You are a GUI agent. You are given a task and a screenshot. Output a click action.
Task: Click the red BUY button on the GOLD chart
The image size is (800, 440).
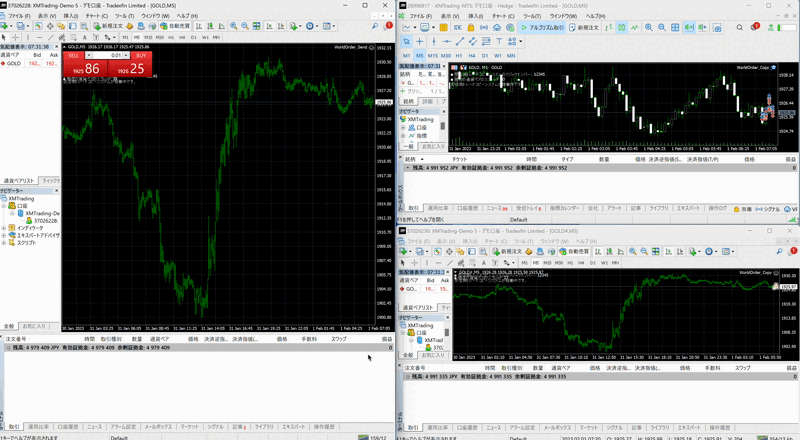pyautogui.click(x=138, y=56)
